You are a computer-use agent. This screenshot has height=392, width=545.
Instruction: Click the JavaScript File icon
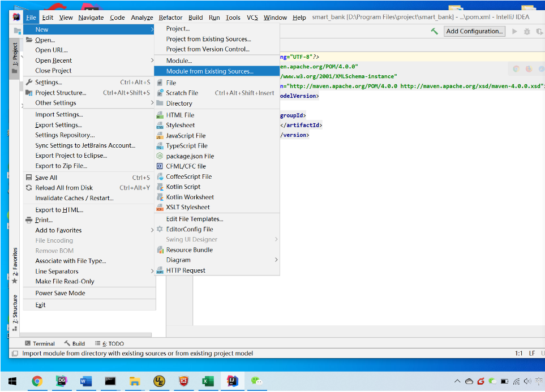[160, 136]
